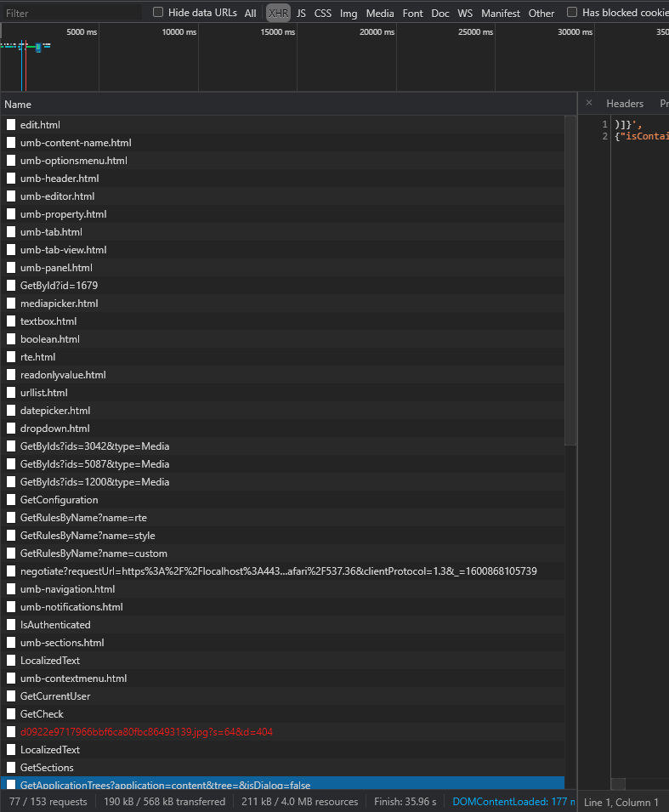Select the JS request type filter

pyautogui.click(x=301, y=13)
